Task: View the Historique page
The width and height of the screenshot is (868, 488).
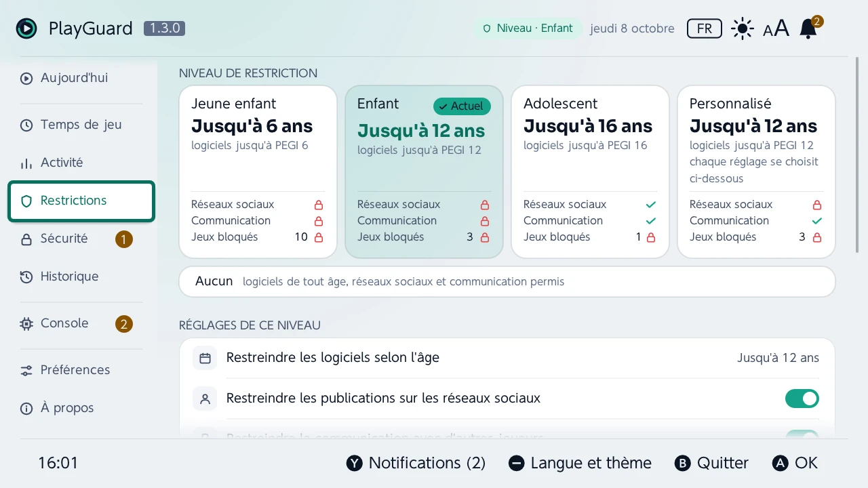Action: 81,277
